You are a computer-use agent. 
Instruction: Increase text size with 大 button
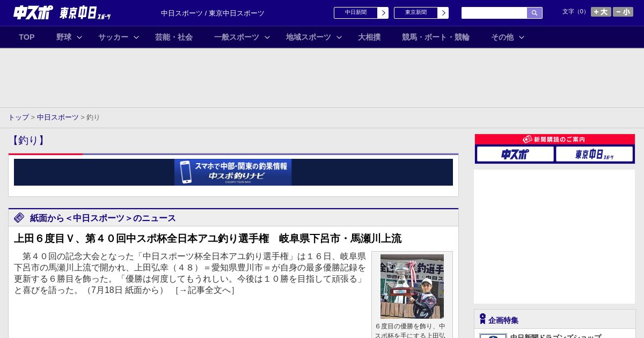coord(601,12)
